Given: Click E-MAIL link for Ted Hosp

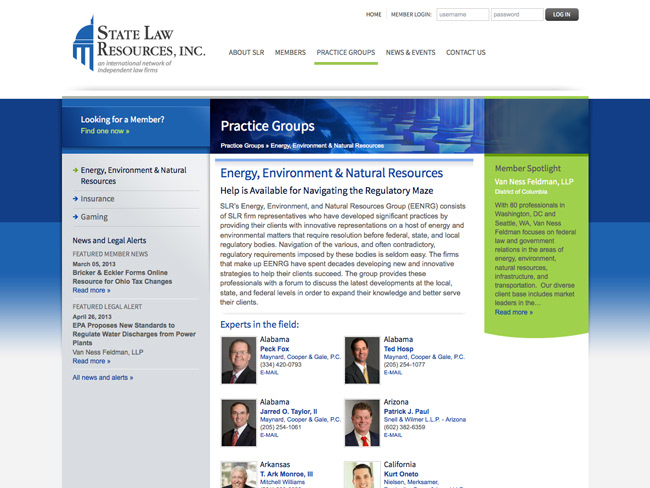Looking at the screenshot, I should [393, 373].
